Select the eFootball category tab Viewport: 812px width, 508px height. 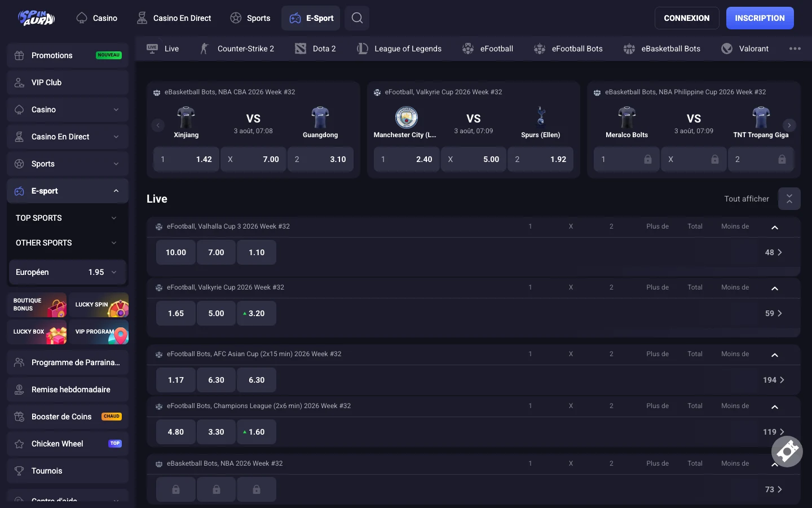pyautogui.click(x=488, y=49)
